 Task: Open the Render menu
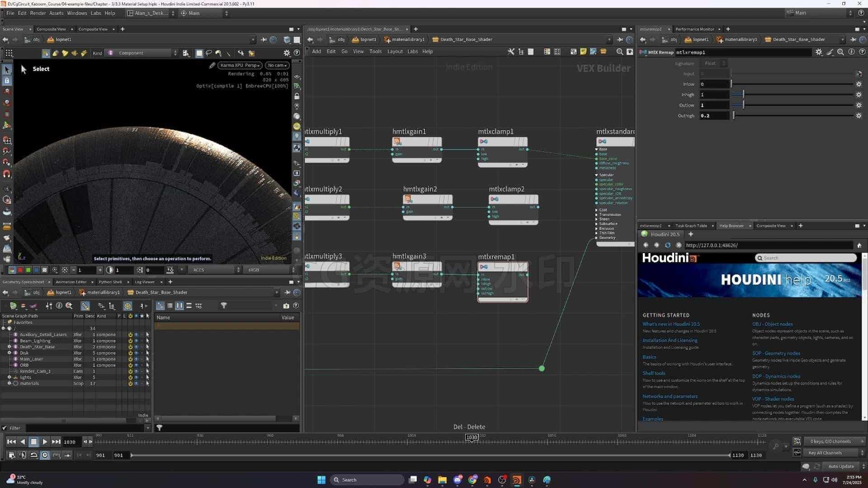38,13
